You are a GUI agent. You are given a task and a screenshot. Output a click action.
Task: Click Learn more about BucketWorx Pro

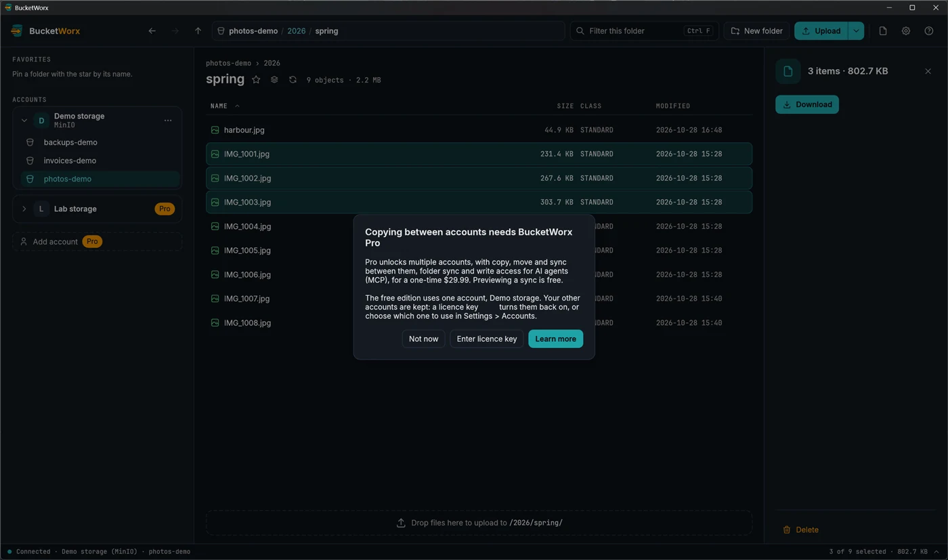(x=555, y=339)
